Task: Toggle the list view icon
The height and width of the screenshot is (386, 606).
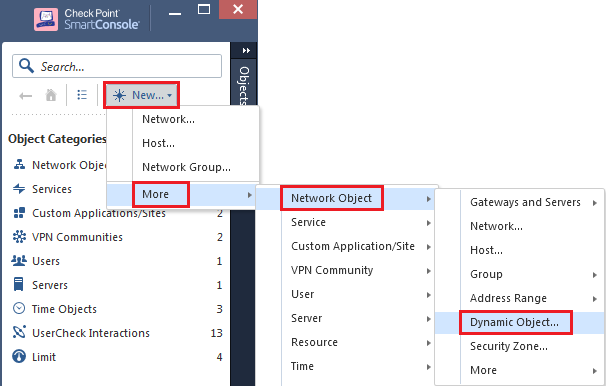Action: tap(82, 95)
